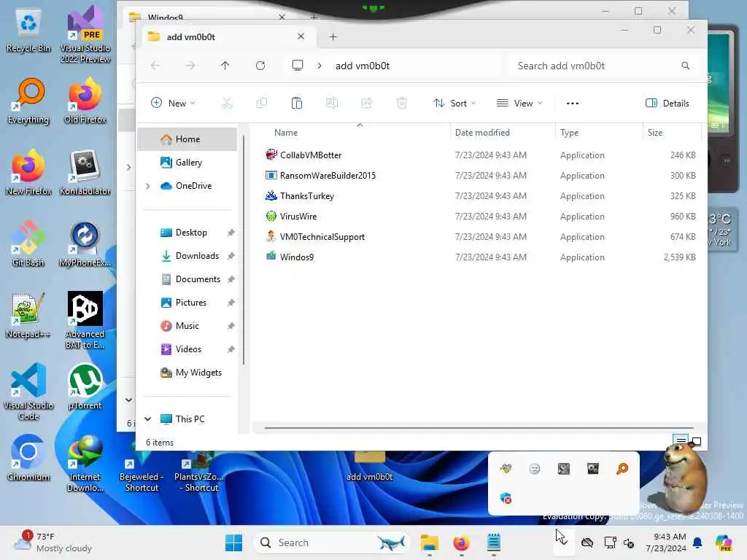Click the search magnifier icon in Explorer

point(685,65)
